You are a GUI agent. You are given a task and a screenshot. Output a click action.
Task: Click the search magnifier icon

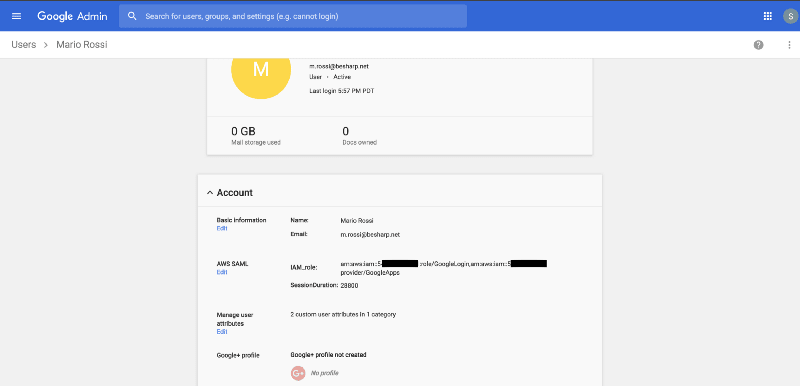point(132,16)
